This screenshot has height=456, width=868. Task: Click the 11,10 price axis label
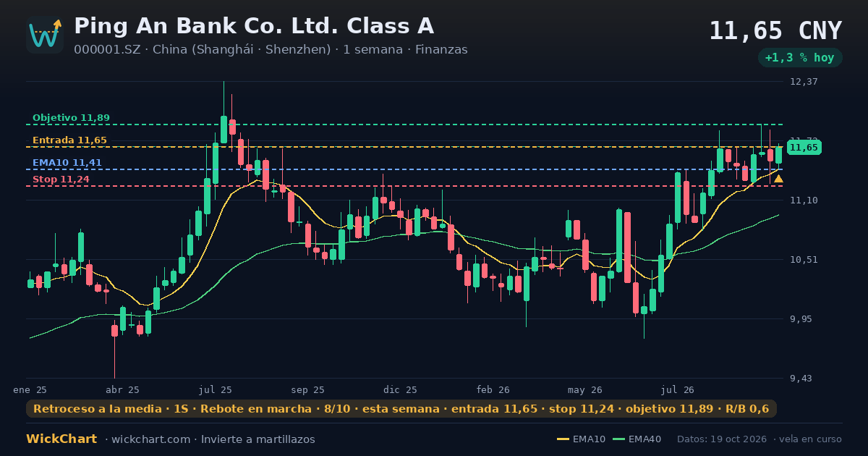coord(804,200)
